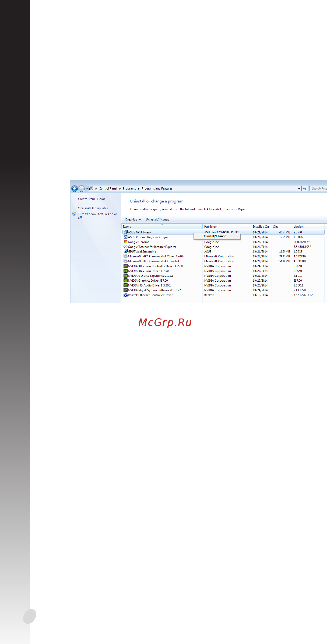Select the GPUTweakStreaming entry
This screenshot has width=327, height=644.
[142, 252]
